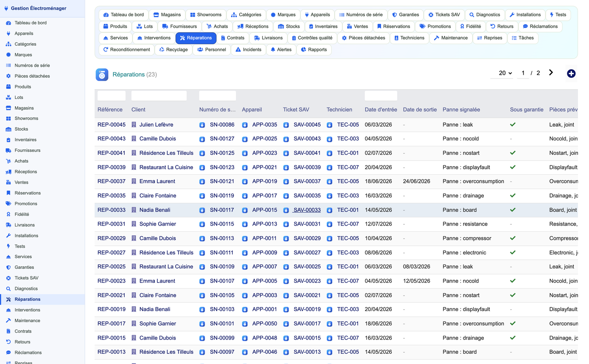Screen dimensions: 589x364
Task: Open Pièces détachées gear icon in sidebar
Action: tap(8, 76)
